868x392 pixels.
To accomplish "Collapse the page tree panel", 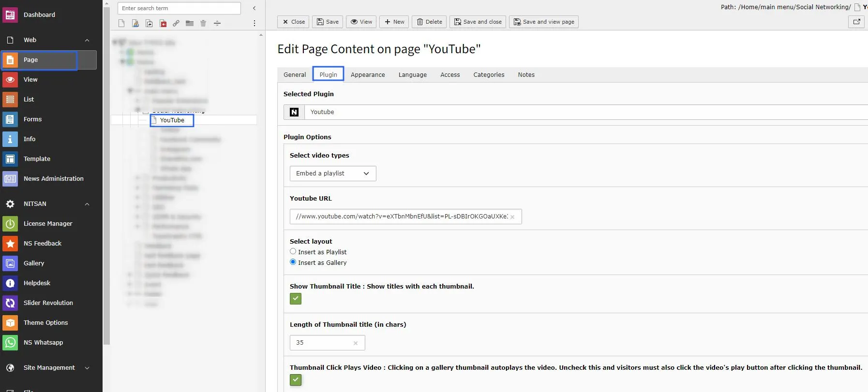I will (254, 8).
